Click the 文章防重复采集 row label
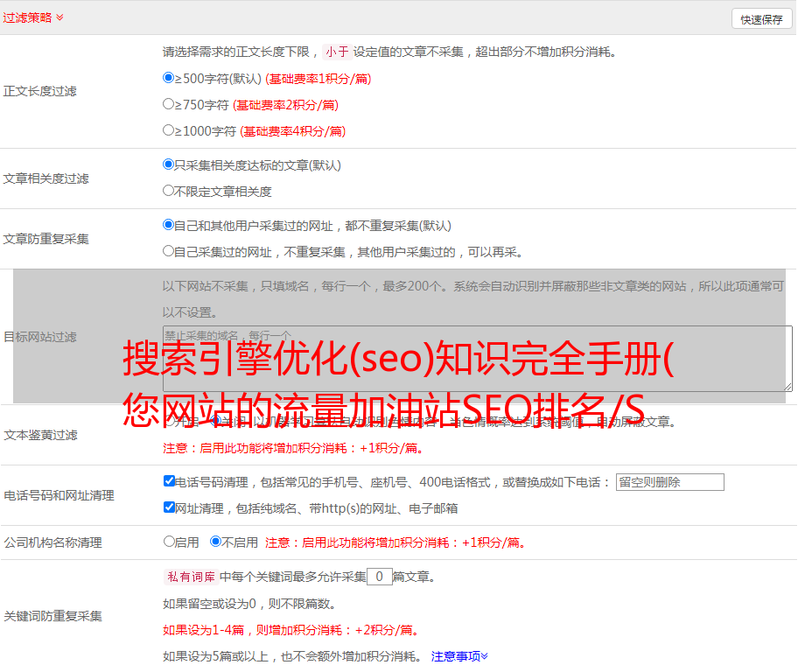Image resolution: width=798 pixels, height=672 pixels. [x=45, y=239]
